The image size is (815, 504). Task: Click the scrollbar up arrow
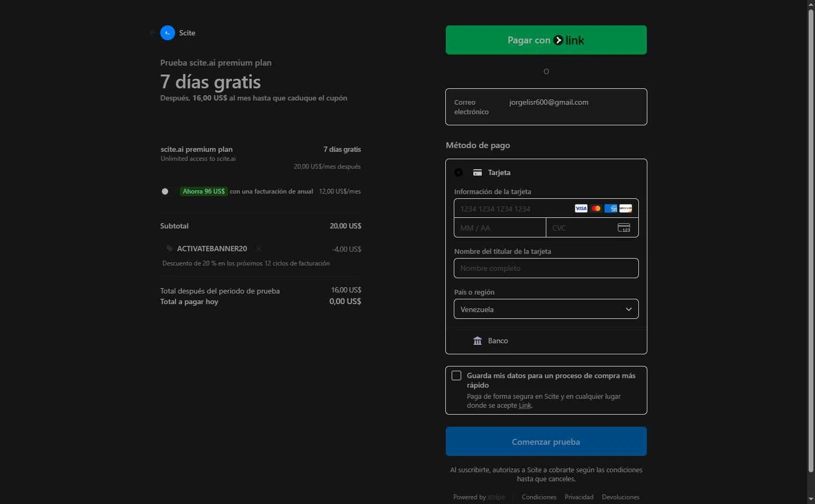tap(811, 4)
